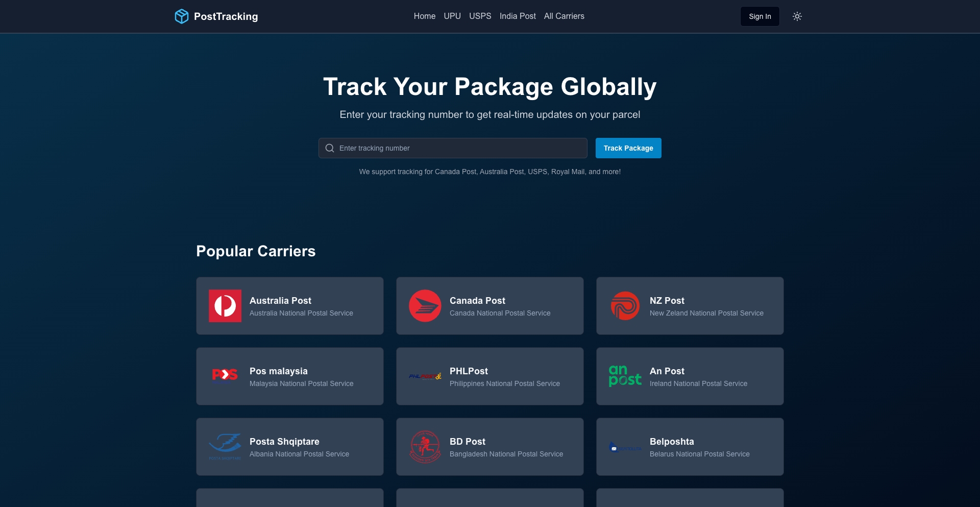
Task: Click the PostTracking cube logo icon
Action: coord(182,16)
